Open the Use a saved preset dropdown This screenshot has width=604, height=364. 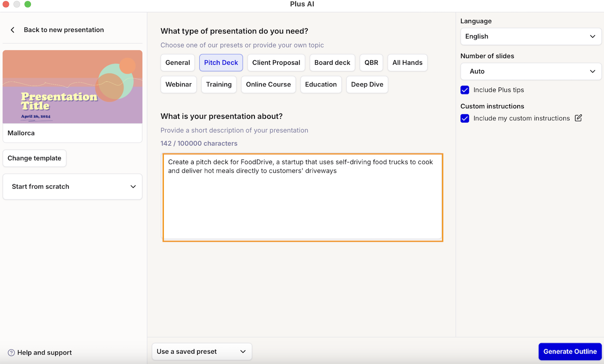pyautogui.click(x=202, y=352)
